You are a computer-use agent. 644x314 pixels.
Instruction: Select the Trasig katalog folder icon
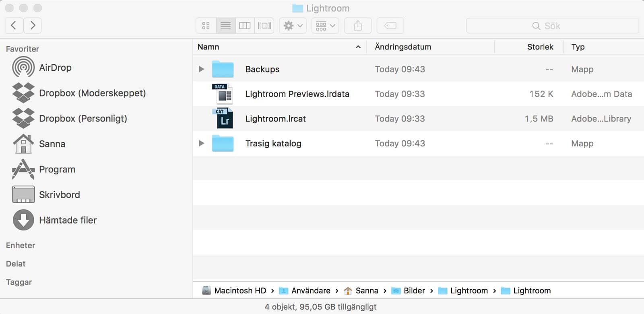pyautogui.click(x=223, y=144)
